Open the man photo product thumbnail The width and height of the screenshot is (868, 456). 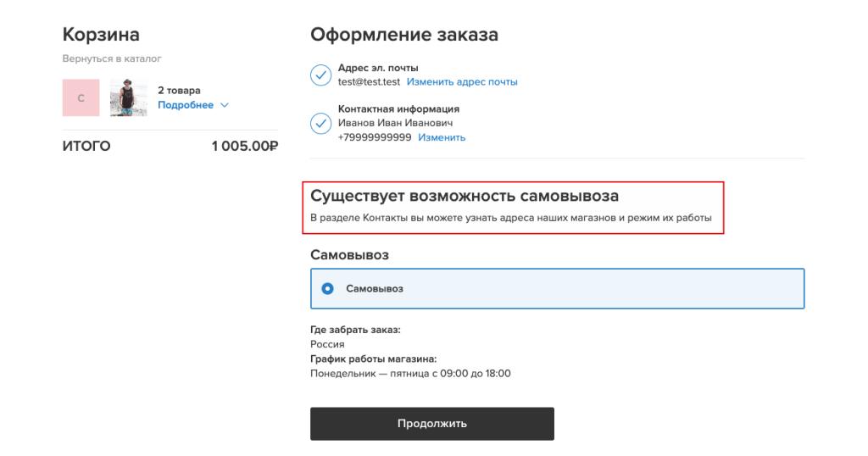coord(129,97)
